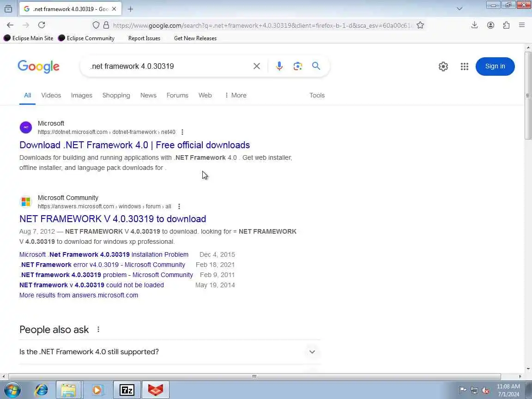Open Action Center flag tray icon

pos(462,390)
